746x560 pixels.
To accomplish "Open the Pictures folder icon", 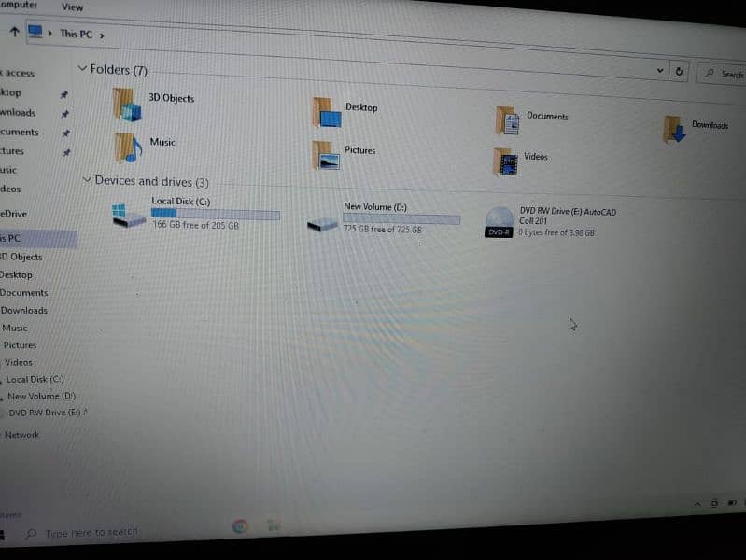I will pyautogui.click(x=326, y=155).
